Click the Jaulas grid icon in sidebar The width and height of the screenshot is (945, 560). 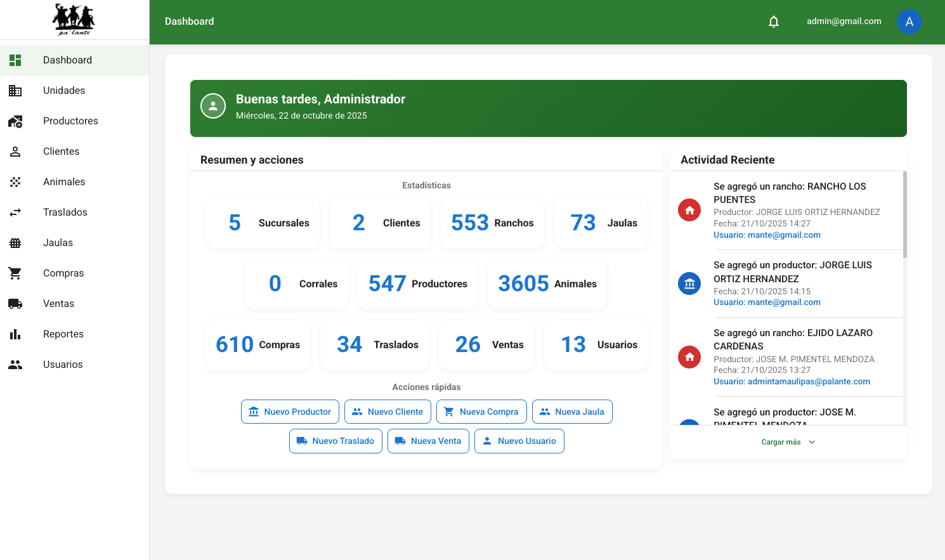[x=15, y=243]
